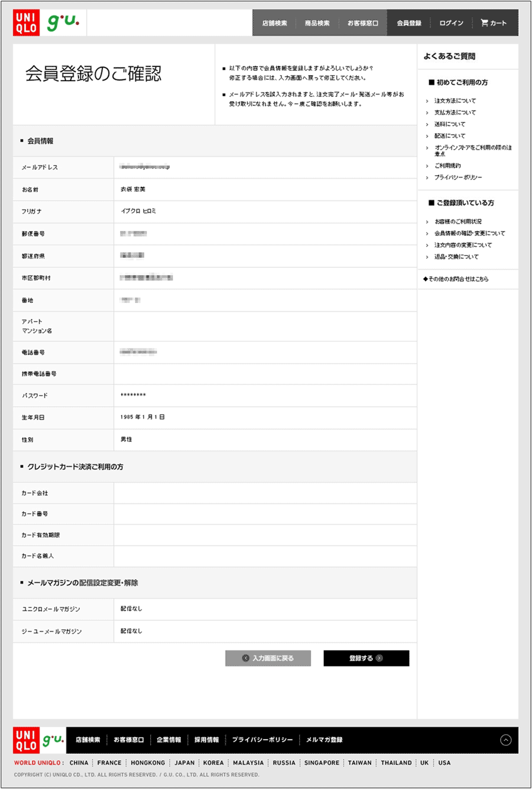
Task: Click footer 店舗検索 link
Action: (x=88, y=740)
